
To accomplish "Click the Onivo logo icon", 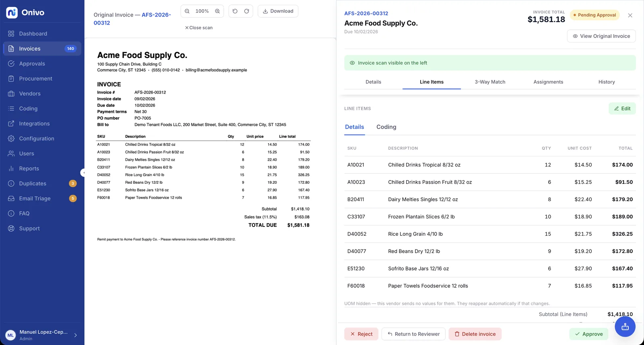I will (12, 12).
